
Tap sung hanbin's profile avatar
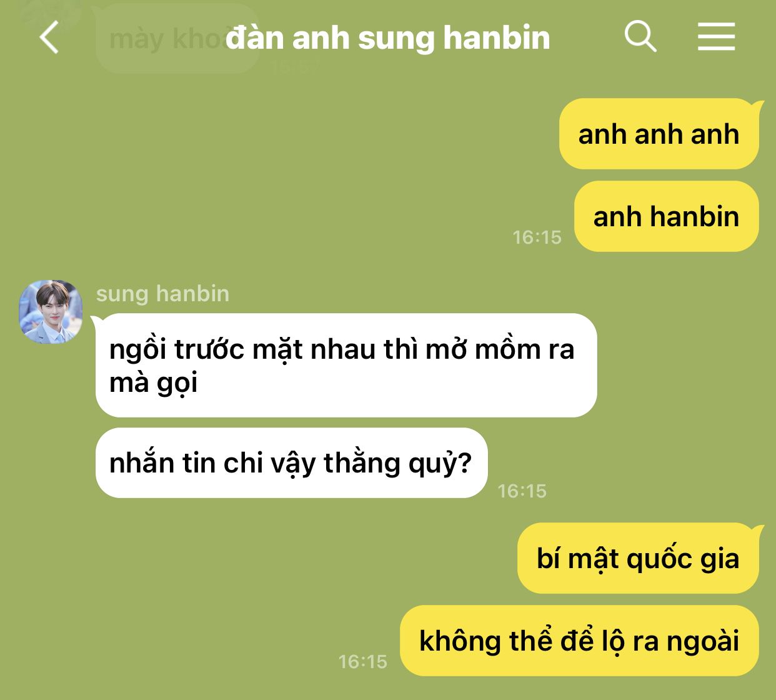coord(51,311)
